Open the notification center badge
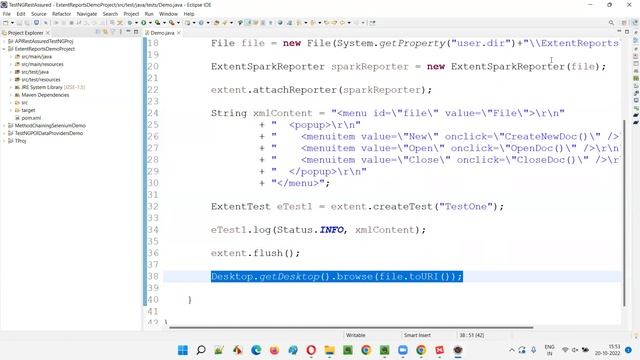The width and height of the screenshot is (640, 360). 628,350
